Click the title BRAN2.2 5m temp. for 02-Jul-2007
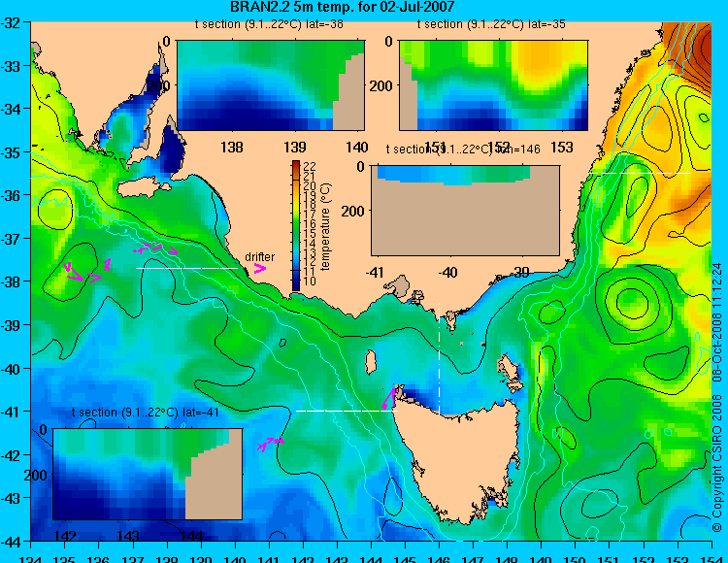The image size is (728, 563). click(342, 7)
